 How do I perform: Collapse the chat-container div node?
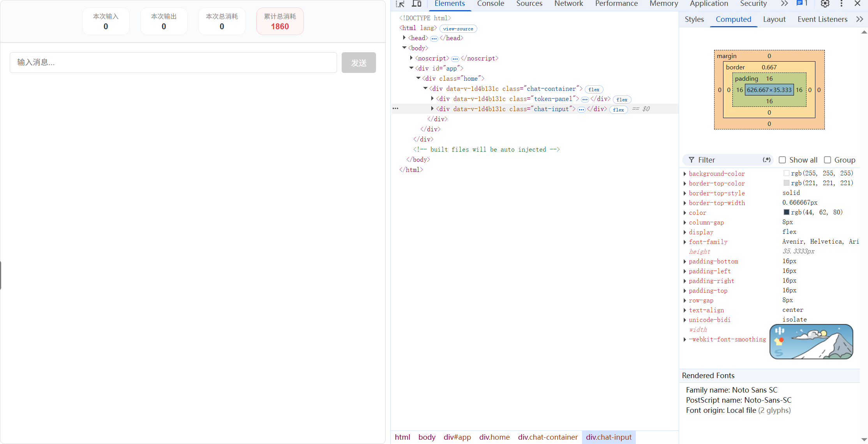click(x=425, y=88)
